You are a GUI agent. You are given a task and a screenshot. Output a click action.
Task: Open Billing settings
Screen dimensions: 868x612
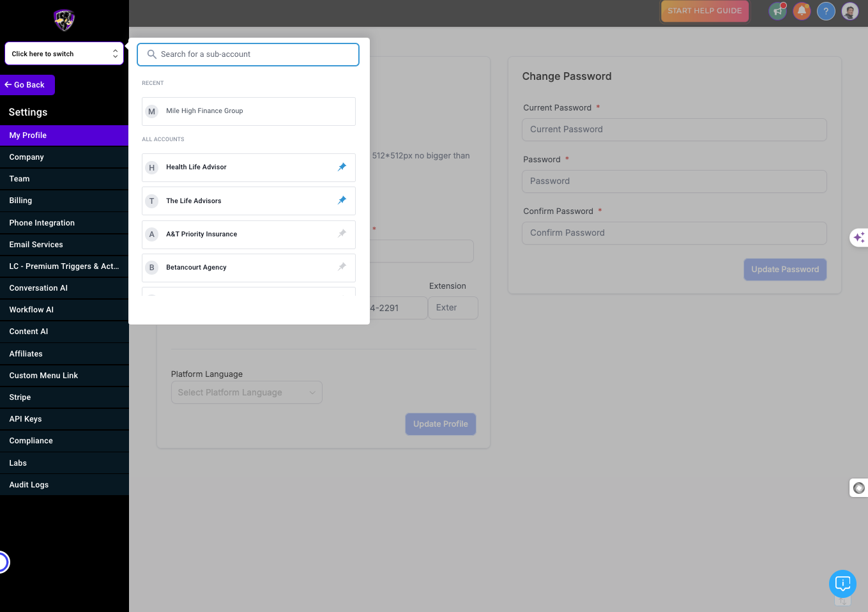pos(64,201)
